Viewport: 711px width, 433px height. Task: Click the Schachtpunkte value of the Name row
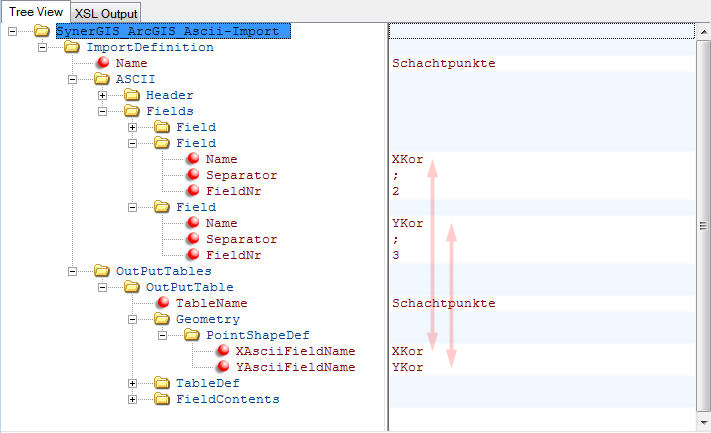[443, 63]
